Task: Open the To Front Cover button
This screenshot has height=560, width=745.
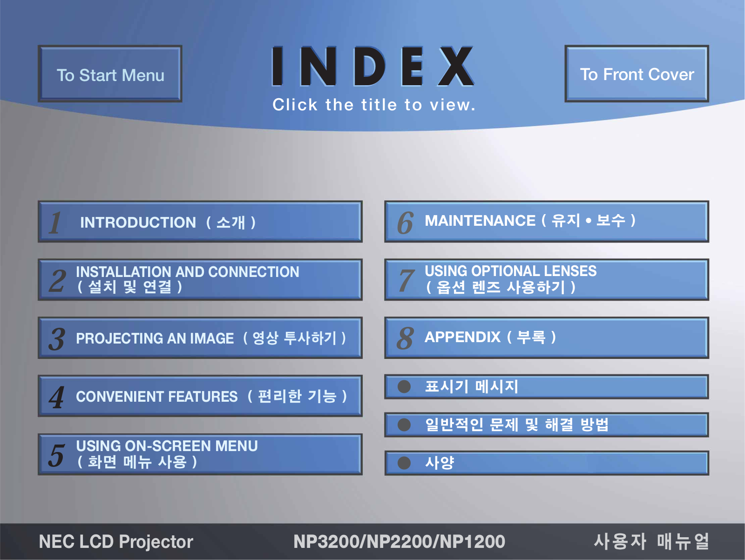Action: [637, 74]
